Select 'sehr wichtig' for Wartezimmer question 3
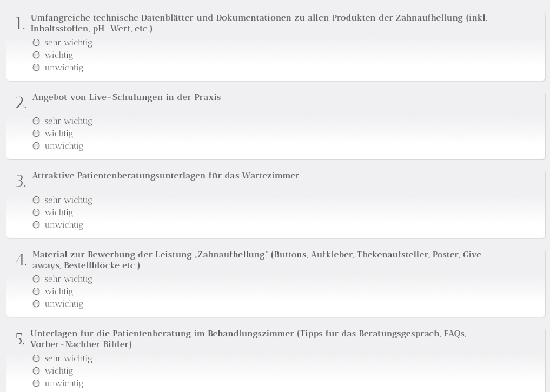Screen dimensions: 550x392 [36, 200]
